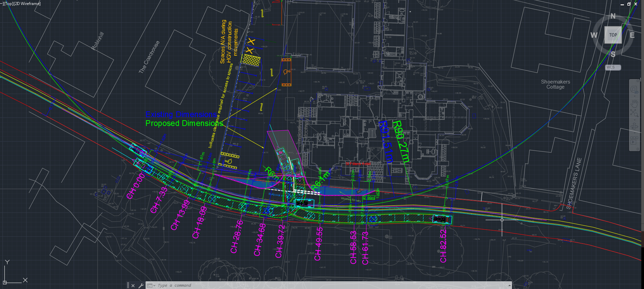Open the Full Navigation Wheel tool
The width and height of the screenshot is (644, 289).
(x=634, y=89)
